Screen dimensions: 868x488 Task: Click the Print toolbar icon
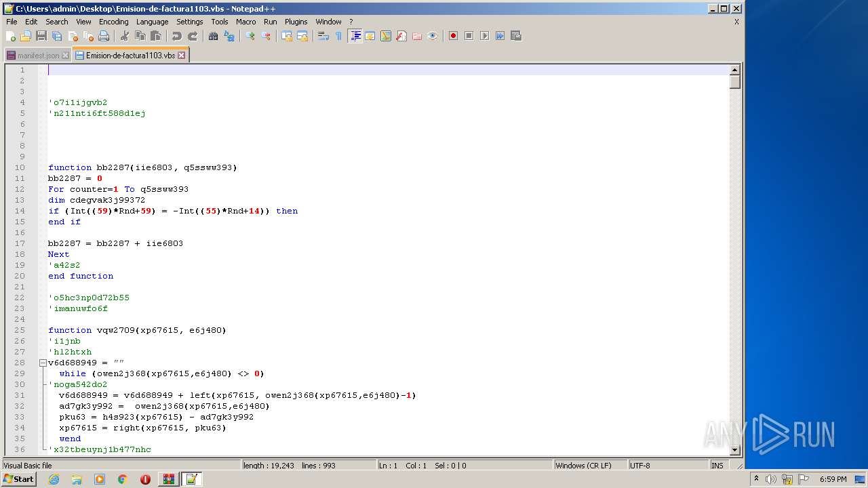104,36
